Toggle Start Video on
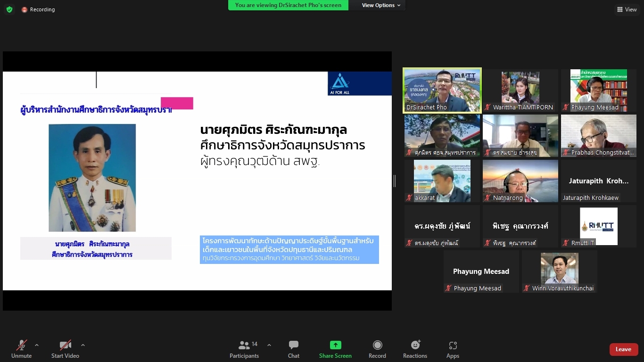 [65, 350]
